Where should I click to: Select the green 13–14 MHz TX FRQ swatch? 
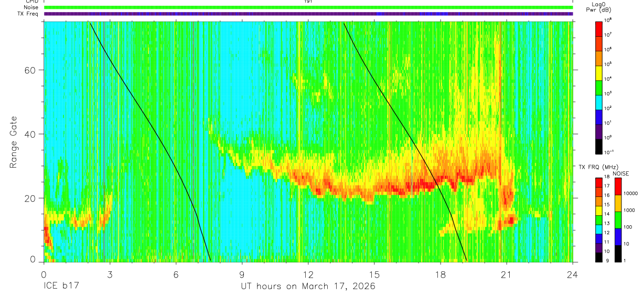click(x=599, y=219)
